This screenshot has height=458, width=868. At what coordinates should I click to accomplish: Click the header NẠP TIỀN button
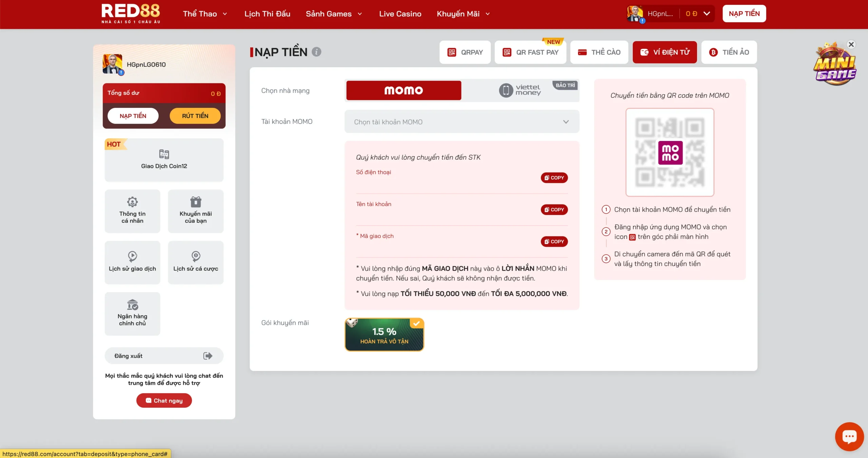point(744,14)
